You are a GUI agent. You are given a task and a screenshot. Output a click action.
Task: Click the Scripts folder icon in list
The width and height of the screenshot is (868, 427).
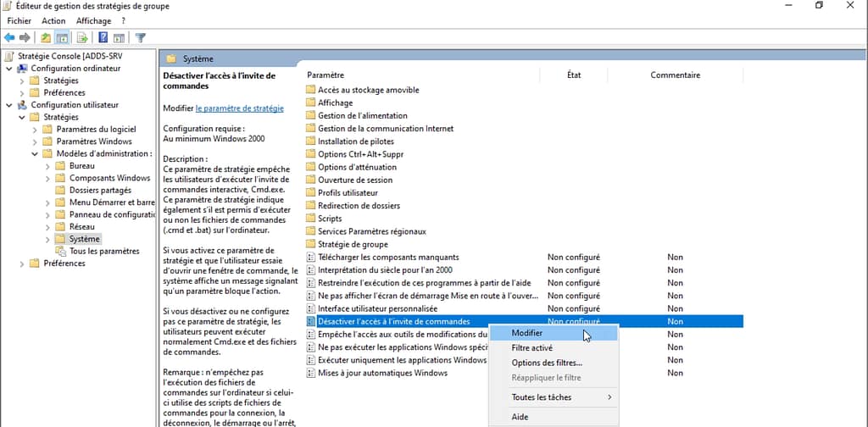311,219
